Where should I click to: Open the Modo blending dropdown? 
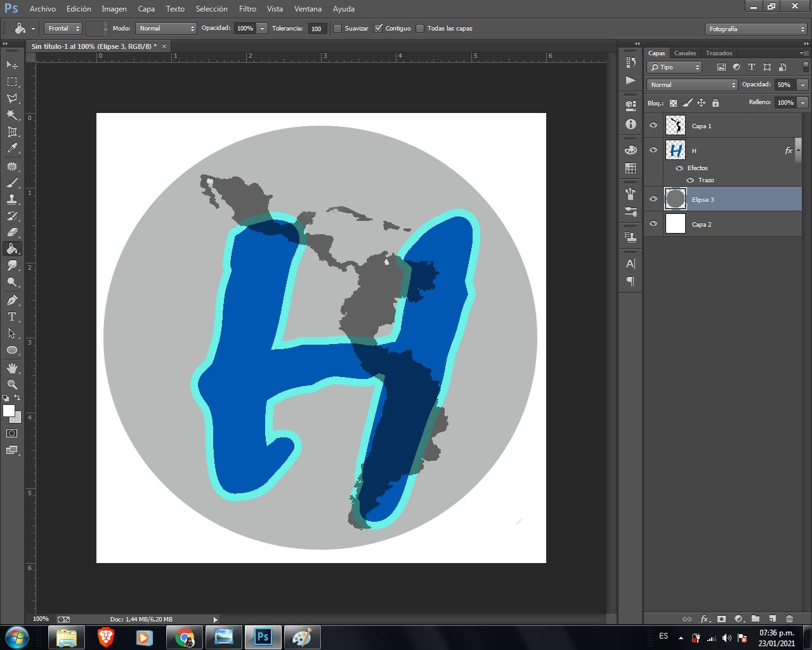[166, 29]
